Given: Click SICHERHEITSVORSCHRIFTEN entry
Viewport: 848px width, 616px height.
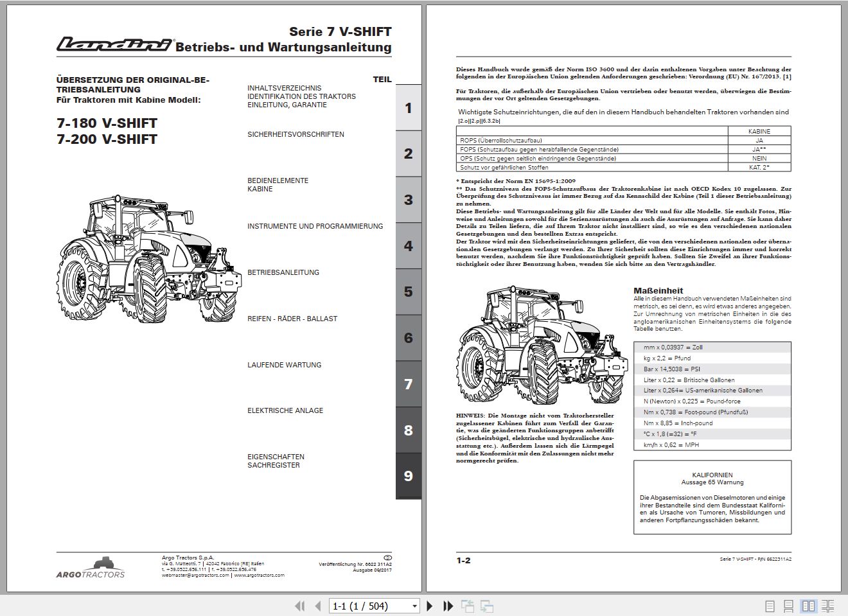Looking at the screenshot, I should (296, 134).
